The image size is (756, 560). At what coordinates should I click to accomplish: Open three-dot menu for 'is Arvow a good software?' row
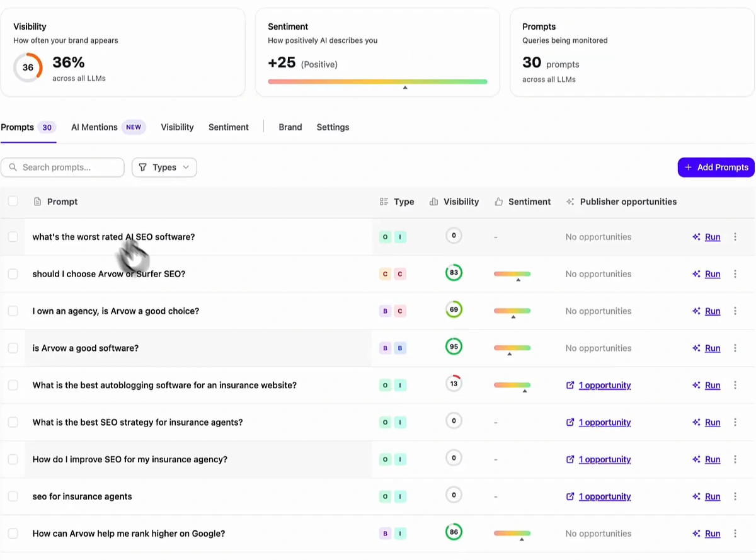pyautogui.click(x=735, y=348)
